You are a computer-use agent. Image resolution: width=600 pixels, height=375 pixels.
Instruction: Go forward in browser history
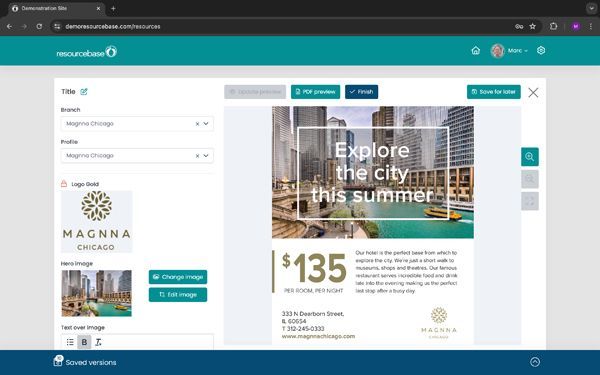point(24,26)
